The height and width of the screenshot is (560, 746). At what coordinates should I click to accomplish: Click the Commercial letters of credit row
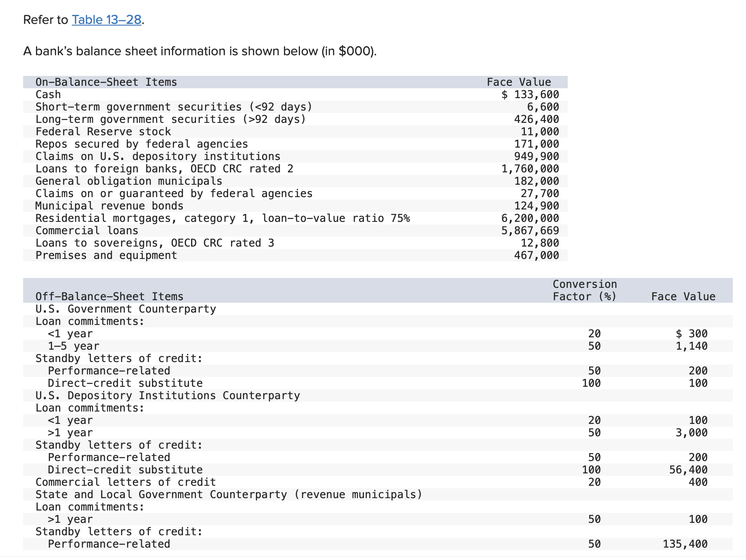tap(125, 481)
